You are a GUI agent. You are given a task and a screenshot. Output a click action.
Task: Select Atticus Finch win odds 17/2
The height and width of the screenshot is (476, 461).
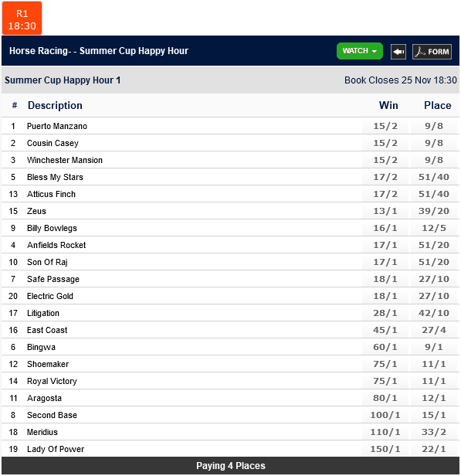[x=385, y=194]
